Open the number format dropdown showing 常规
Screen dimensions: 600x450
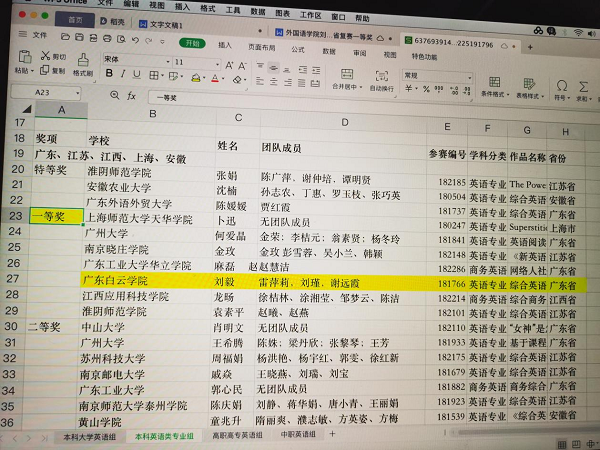pyautogui.click(x=436, y=74)
